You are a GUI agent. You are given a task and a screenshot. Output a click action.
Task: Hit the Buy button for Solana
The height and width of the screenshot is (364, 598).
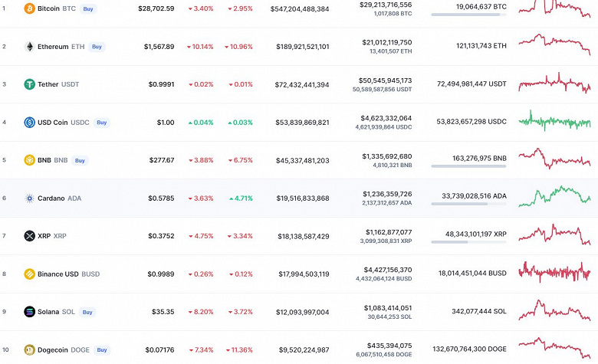point(87,312)
